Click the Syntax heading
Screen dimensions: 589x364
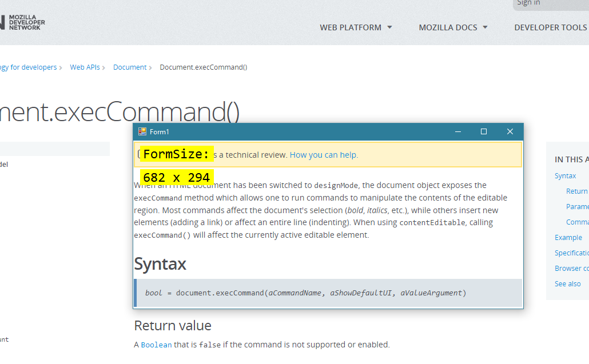160,263
